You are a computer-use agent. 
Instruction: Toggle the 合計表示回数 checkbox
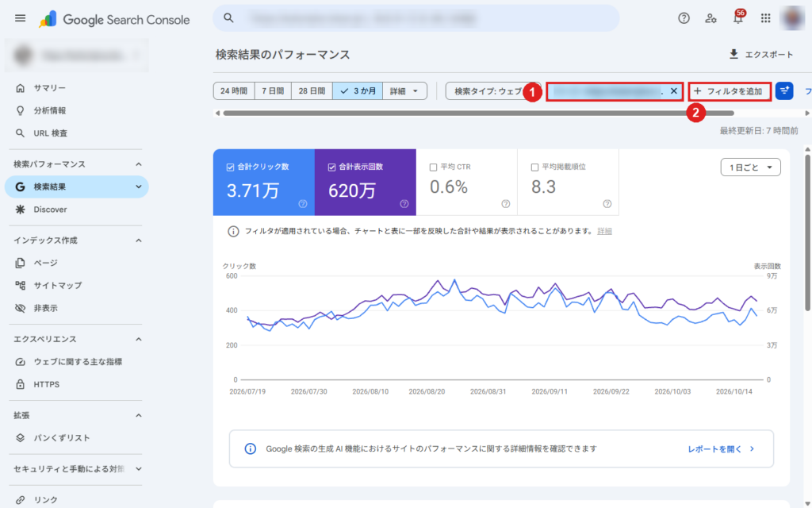332,167
